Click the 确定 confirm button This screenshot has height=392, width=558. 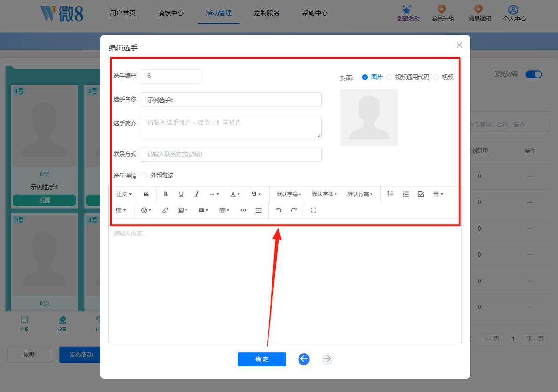(x=262, y=359)
